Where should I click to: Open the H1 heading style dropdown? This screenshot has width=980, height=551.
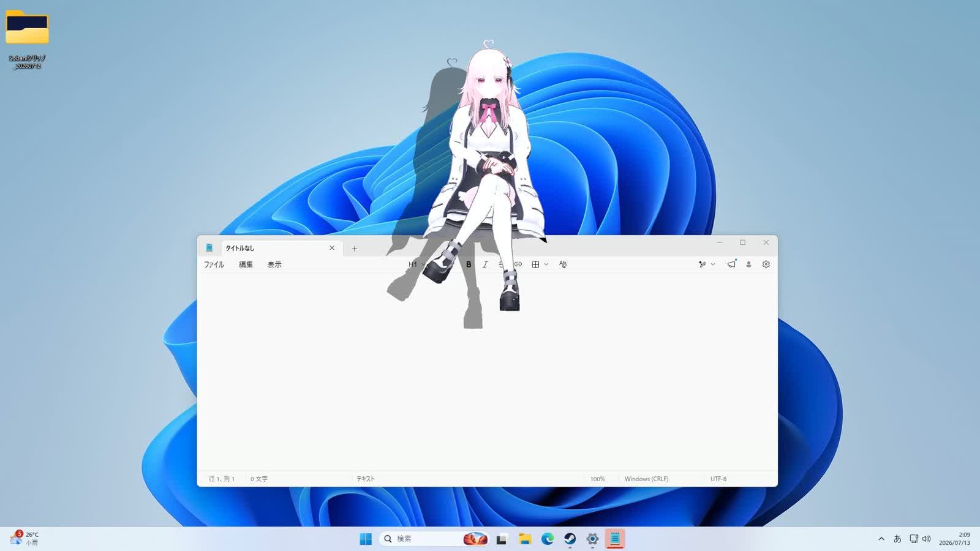[x=417, y=264]
